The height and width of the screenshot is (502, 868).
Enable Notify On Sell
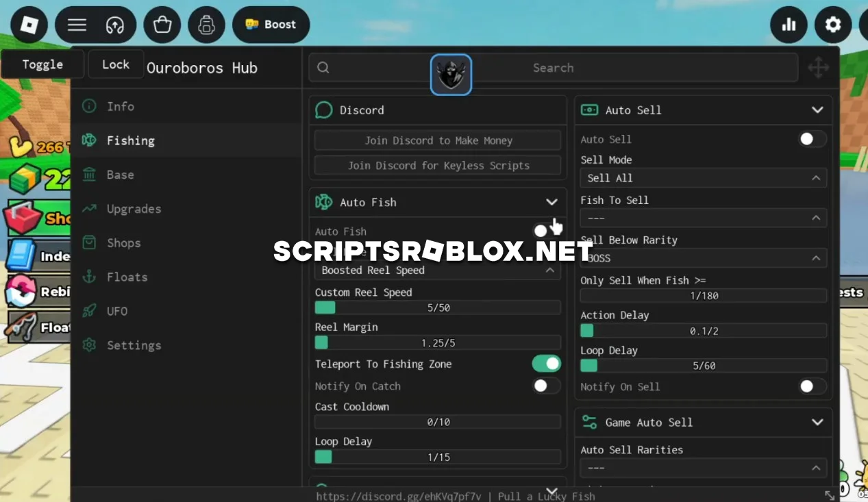point(813,386)
